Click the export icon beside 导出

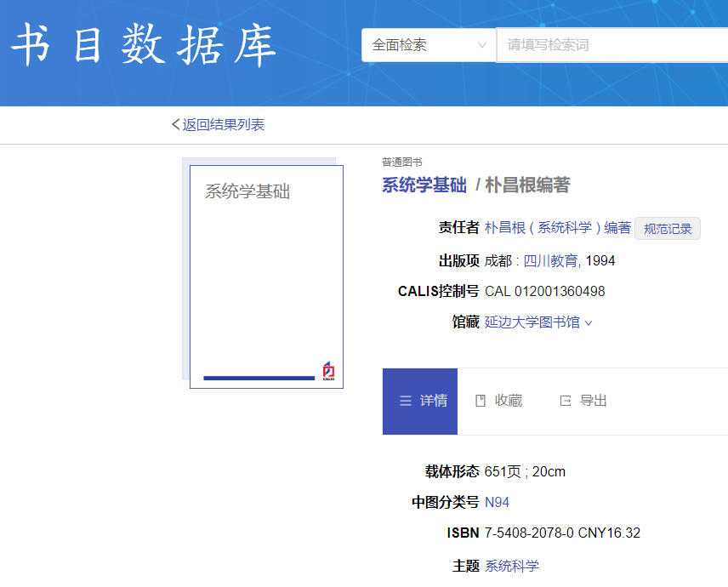(566, 401)
